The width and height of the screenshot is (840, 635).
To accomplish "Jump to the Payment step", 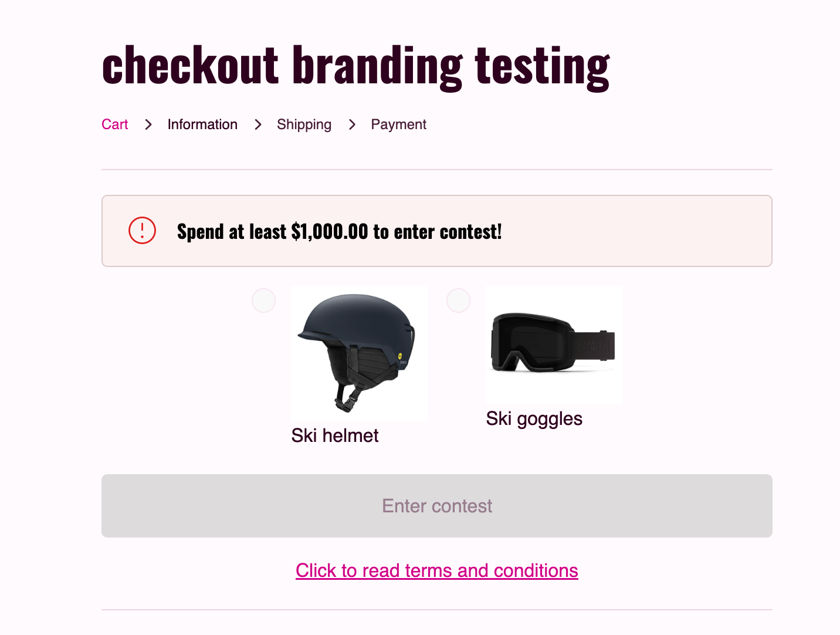I will click(398, 124).
